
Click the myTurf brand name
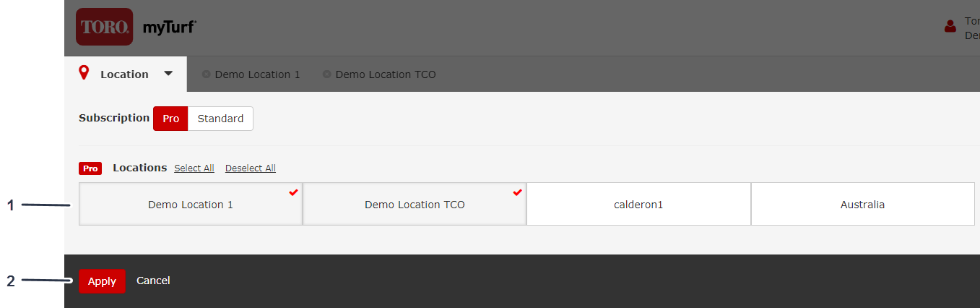pyautogui.click(x=169, y=27)
